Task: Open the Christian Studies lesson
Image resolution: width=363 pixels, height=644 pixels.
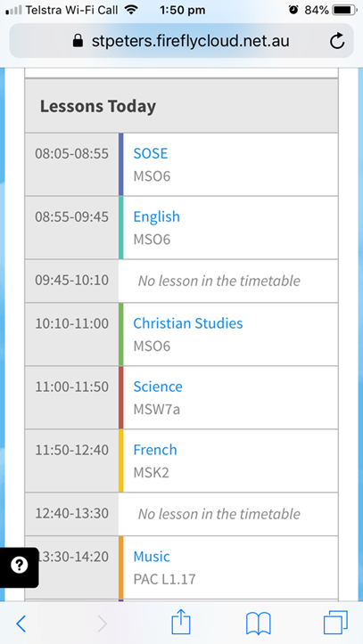Action: pos(188,323)
